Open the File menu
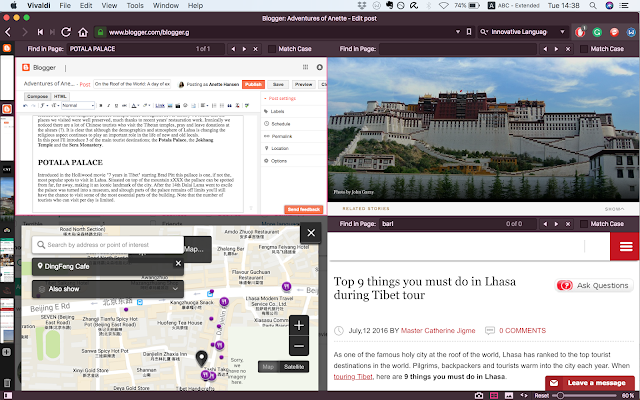The image size is (640, 400). point(65,5)
